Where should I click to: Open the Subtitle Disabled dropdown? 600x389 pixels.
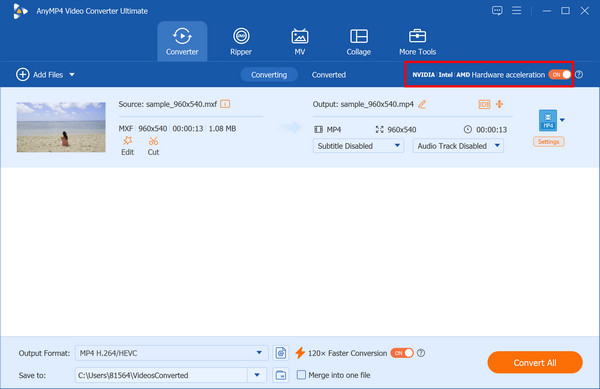(358, 146)
